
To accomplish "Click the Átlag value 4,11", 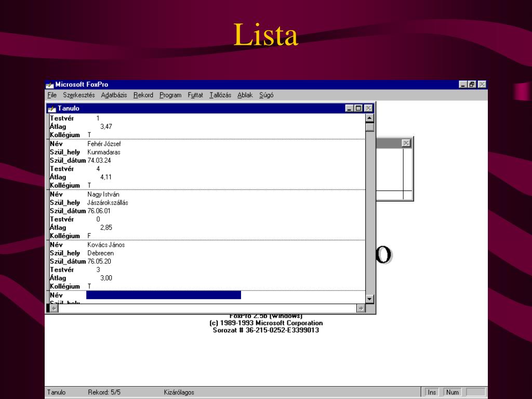I will click(x=106, y=177).
